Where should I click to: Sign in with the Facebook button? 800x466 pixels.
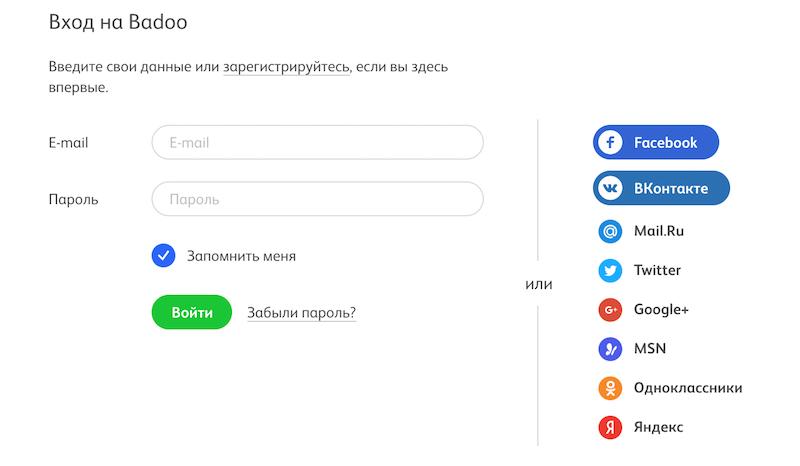(665, 143)
